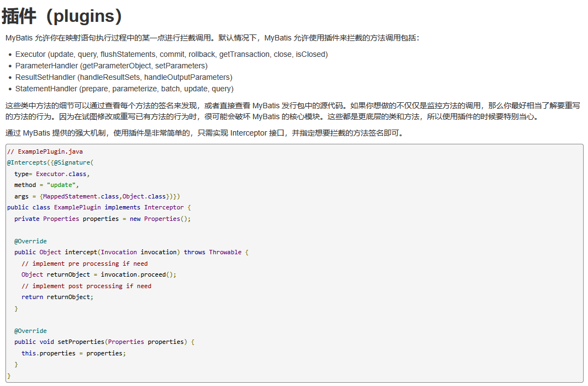Screen dimensions: 588x386
Task: Click the 'args = {MappedStatement.class,Object.class})})' line
Action: tap(97, 197)
